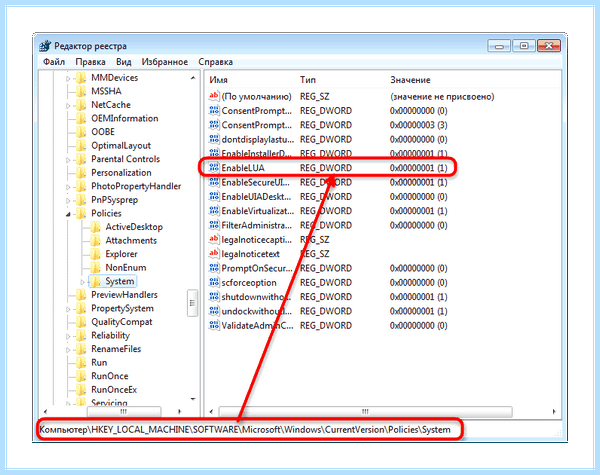Open the Избранное menu
The image size is (600, 475).
tap(165, 62)
